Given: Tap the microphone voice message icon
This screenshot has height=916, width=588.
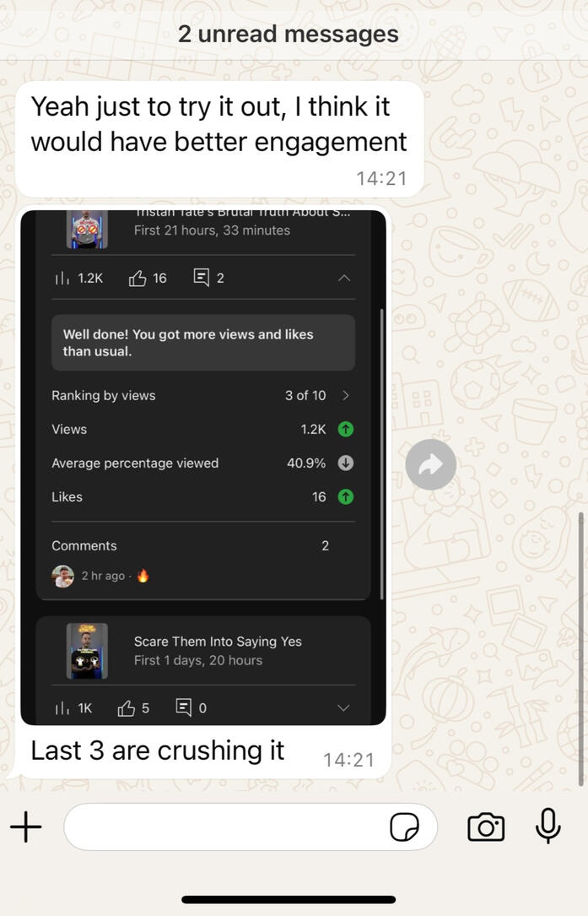Looking at the screenshot, I should pyautogui.click(x=548, y=826).
